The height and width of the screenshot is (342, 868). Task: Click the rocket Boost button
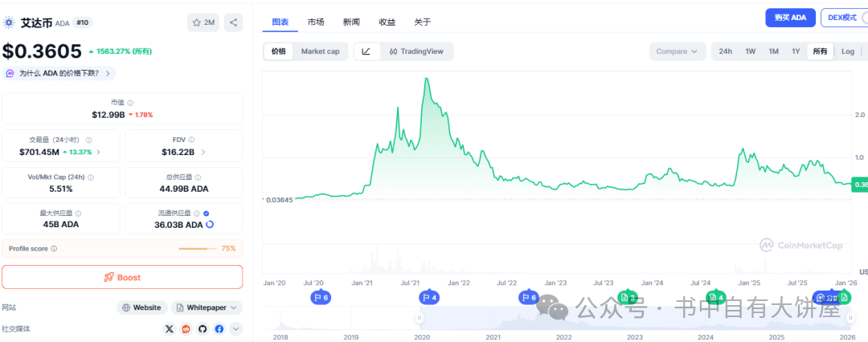point(122,277)
